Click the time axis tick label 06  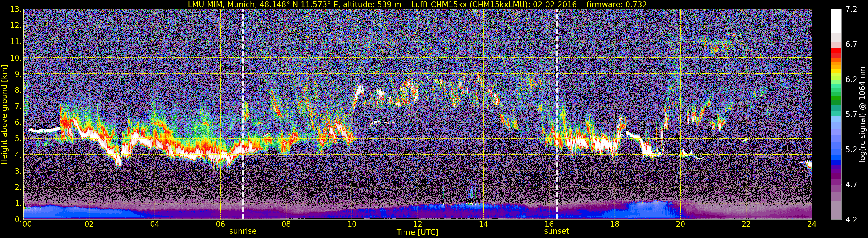tap(220, 224)
